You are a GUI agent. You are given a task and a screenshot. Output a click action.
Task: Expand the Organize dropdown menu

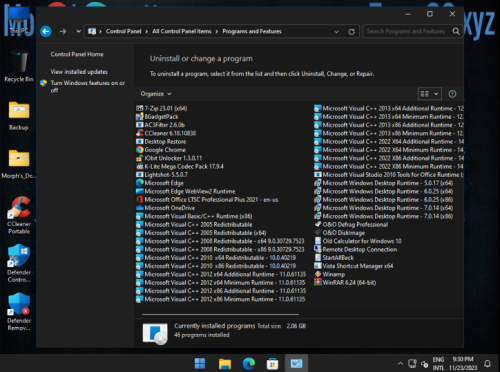point(156,94)
